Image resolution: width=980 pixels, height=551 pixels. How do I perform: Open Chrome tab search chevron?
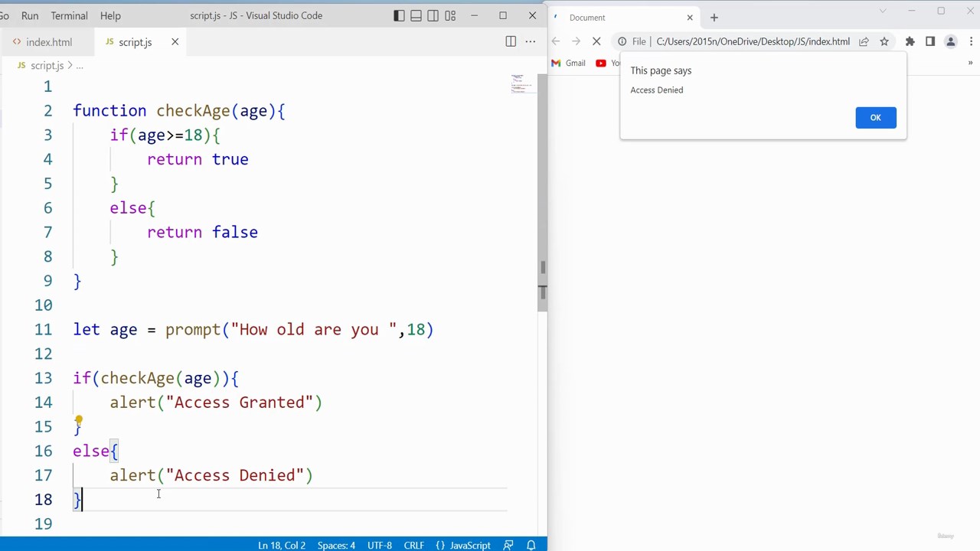pyautogui.click(x=882, y=11)
